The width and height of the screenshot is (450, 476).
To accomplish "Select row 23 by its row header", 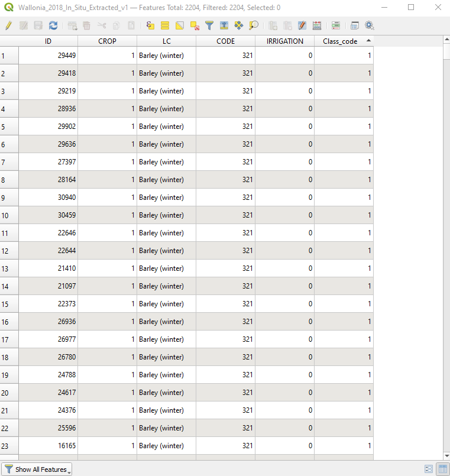I will click(x=9, y=446).
